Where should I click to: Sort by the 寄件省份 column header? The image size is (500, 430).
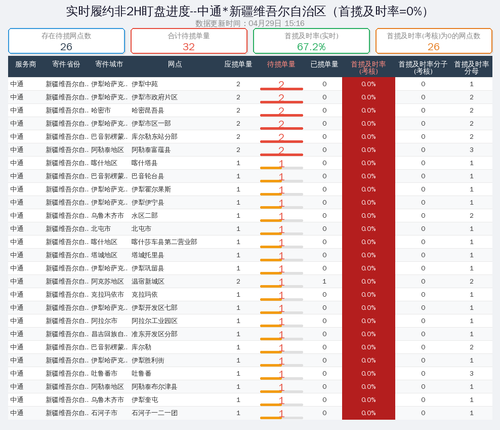66,64
